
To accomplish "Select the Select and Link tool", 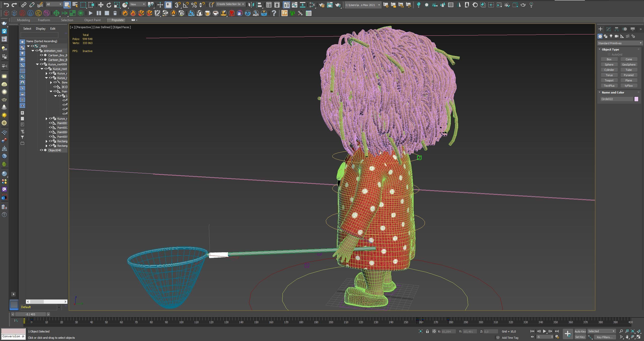I will coord(24,5).
